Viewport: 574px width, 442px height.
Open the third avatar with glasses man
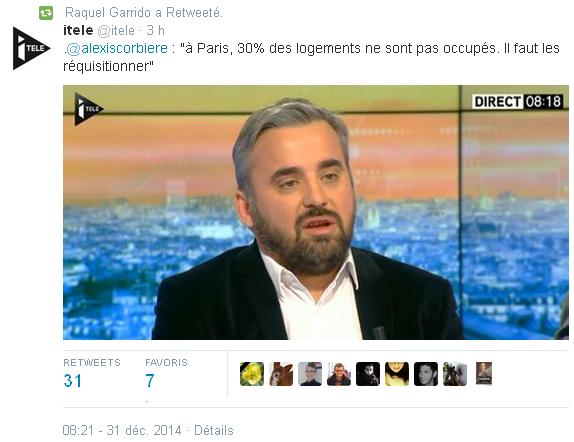point(310,374)
